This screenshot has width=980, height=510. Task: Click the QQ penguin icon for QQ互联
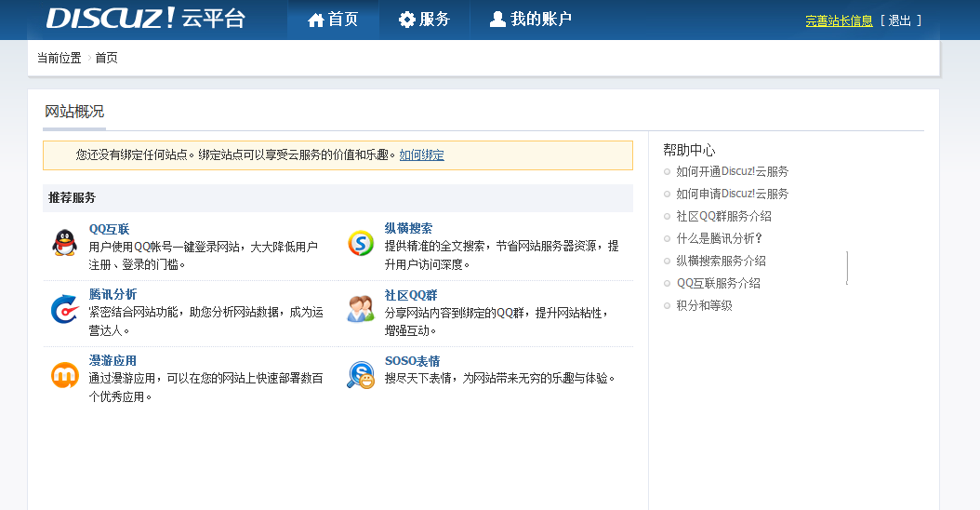coord(64,243)
